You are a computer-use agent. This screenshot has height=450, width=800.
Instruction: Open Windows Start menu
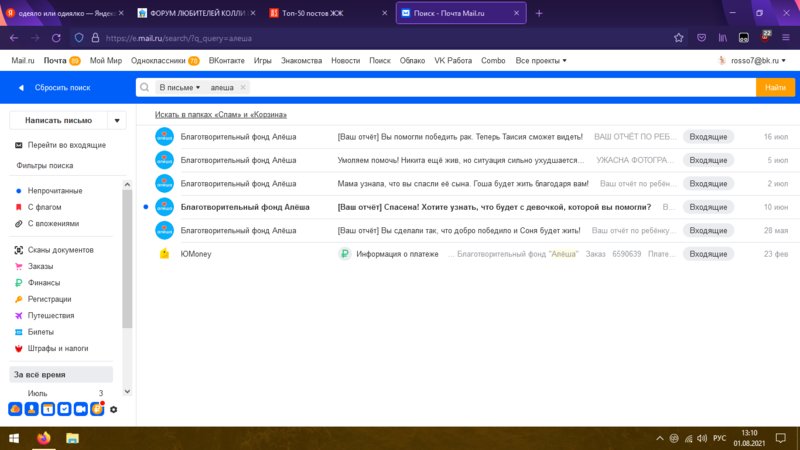click(14, 438)
